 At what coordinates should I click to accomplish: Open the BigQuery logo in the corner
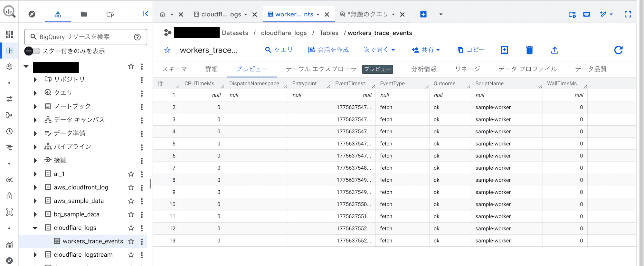9,12
